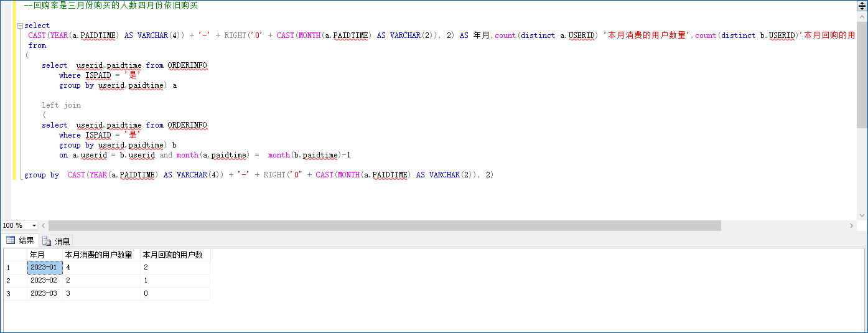Open the 100 % zoom dropdown
Viewport: 868px width, 333px height.
pyautogui.click(x=34, y=225)
